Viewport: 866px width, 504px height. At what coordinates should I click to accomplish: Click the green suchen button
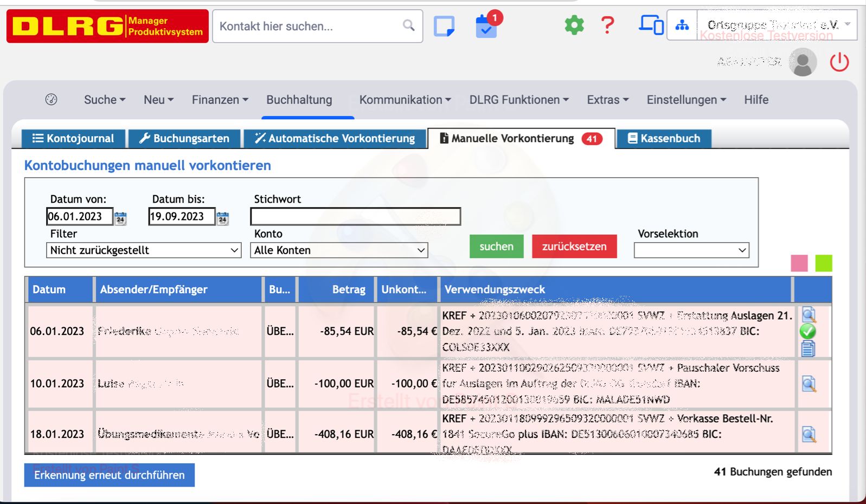496,246
